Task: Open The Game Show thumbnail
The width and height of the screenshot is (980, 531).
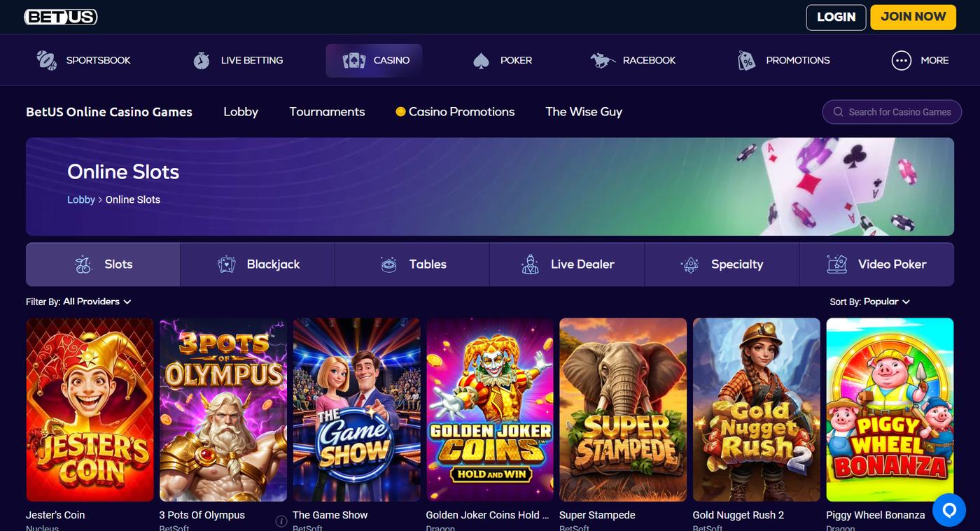Action: (356, 410)
